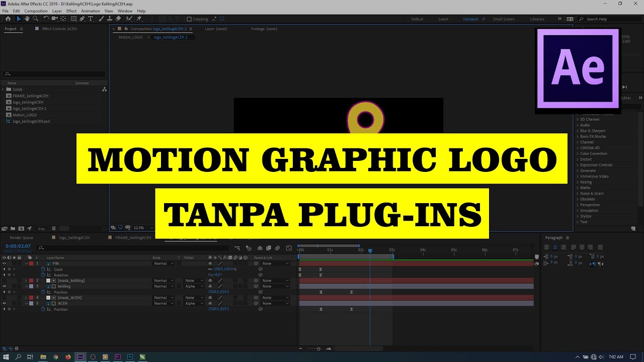Open viewer magnification 12.5% dropdown
The height and width of the screenshot is (362, 644).
(x=141, y=228)
